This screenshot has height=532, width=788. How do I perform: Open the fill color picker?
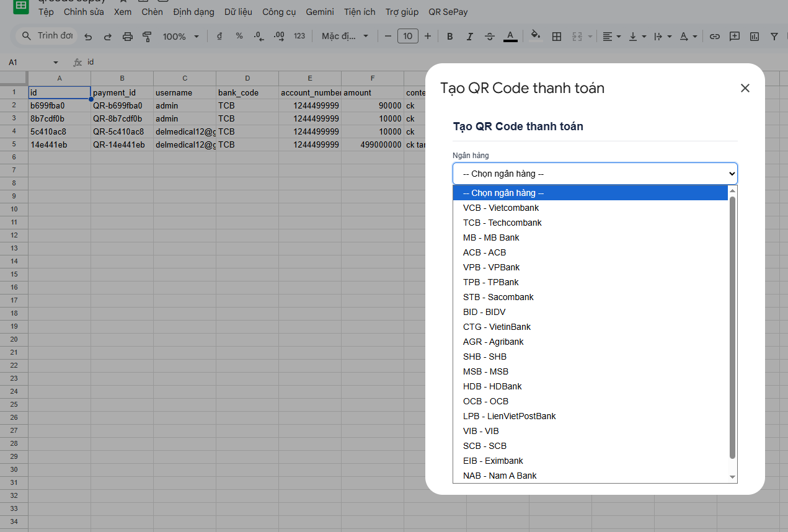coord(536,37)
